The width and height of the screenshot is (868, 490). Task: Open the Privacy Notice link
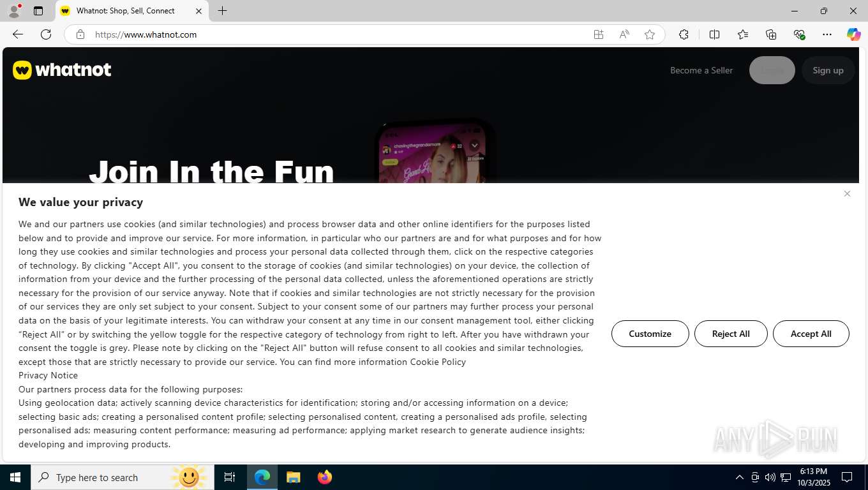pyautogui.click(x=48, y=375)
